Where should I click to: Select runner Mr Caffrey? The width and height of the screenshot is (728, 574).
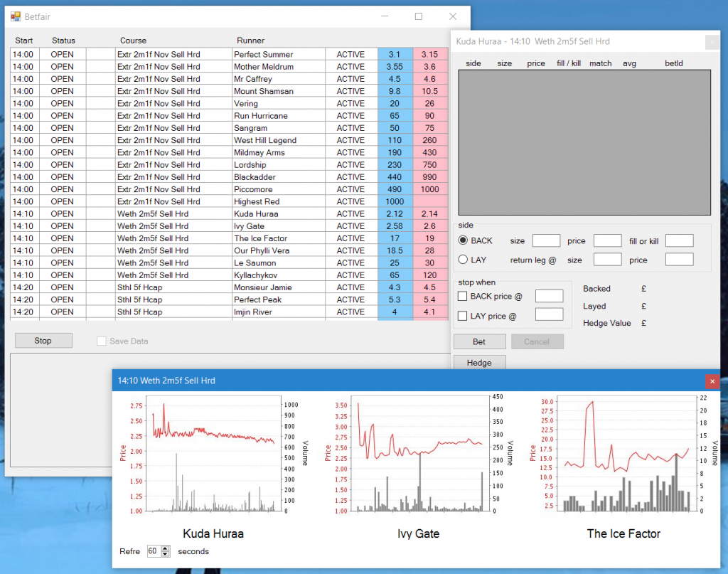279,79
